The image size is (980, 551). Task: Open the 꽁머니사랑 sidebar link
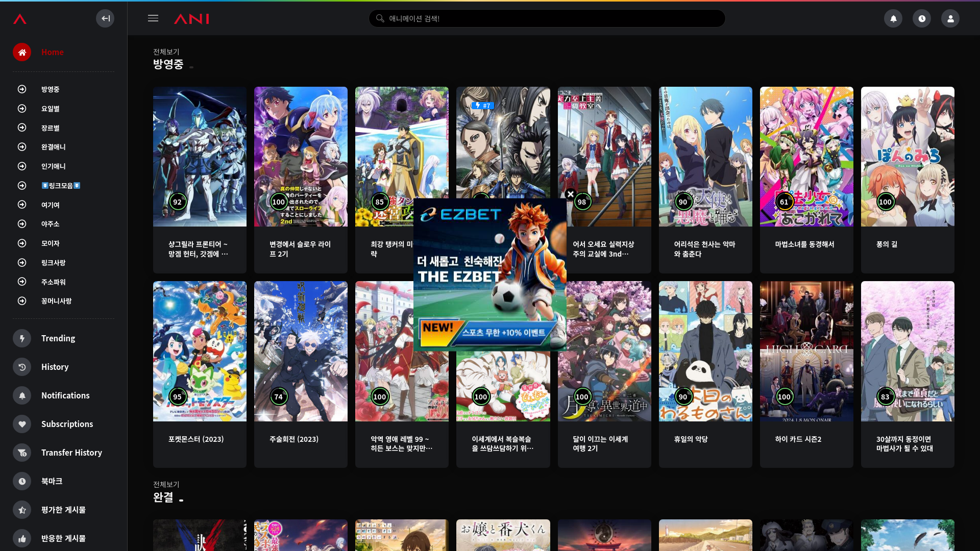57,301
